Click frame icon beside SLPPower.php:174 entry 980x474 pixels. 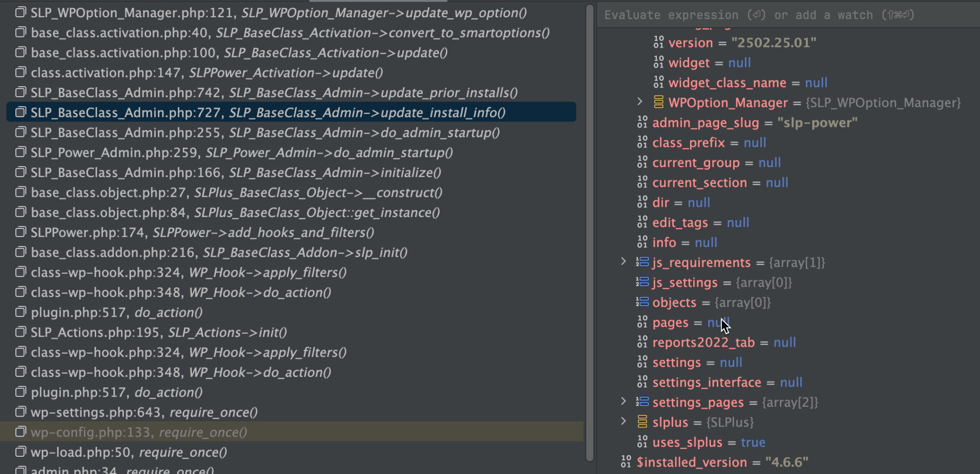click(20, 232)
